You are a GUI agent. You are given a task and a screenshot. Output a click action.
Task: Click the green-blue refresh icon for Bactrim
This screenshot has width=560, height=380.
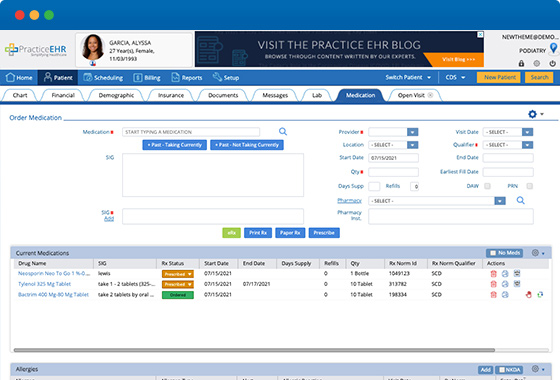point(540,295)
